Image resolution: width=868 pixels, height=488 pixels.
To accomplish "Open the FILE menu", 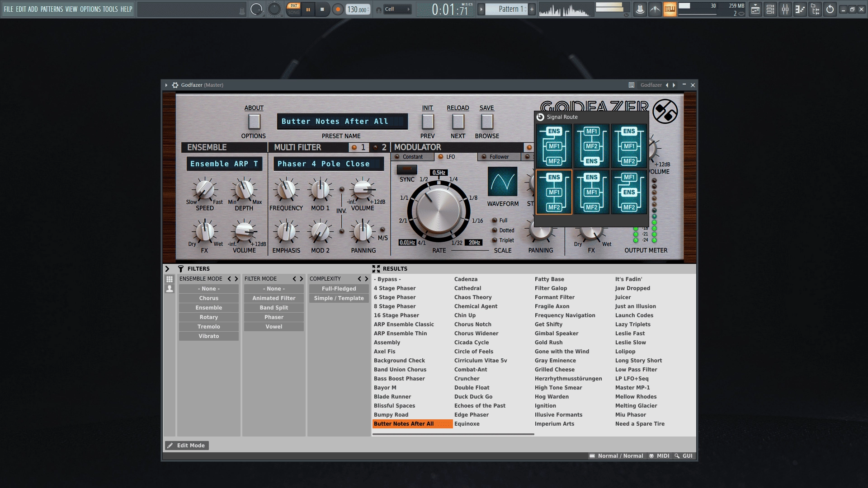I will click(x=9, y=9).
